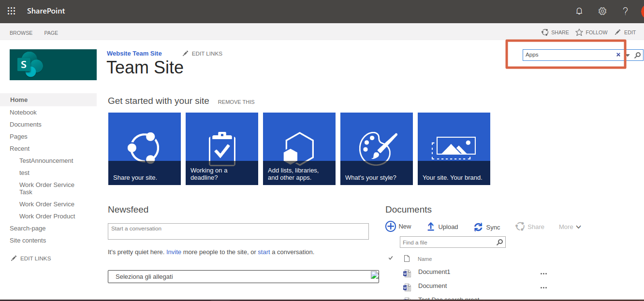Screen dimensions: 644x301
Task: Open the ellipsis menu for Document1
Action: coord(543,273)
